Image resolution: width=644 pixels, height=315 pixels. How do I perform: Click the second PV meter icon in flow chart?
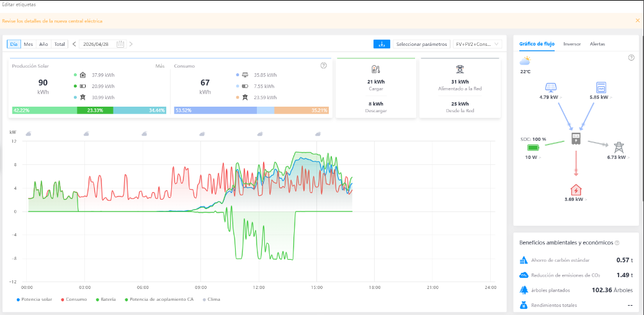(x=601, y=87)
